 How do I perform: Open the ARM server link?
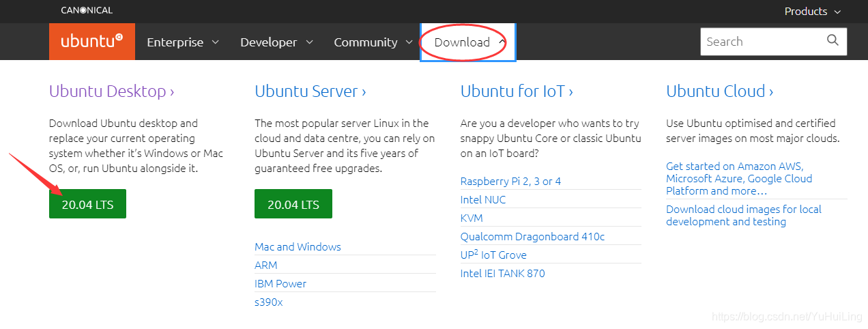click(x=265, y=265)
